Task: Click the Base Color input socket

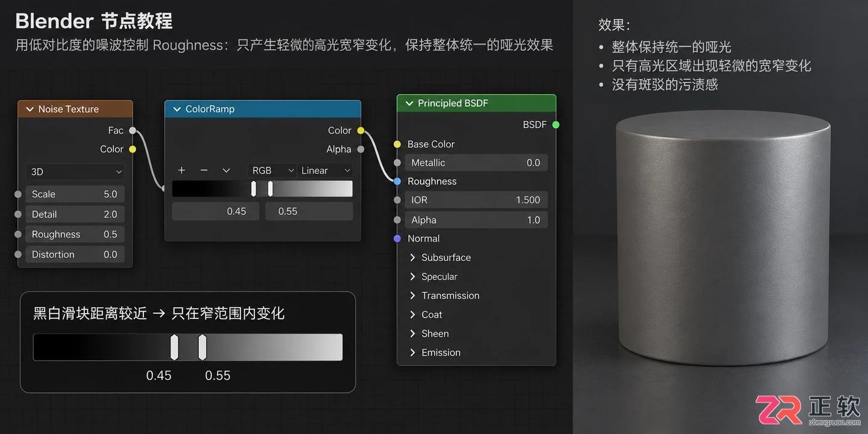Action: (x=397, y=144)
